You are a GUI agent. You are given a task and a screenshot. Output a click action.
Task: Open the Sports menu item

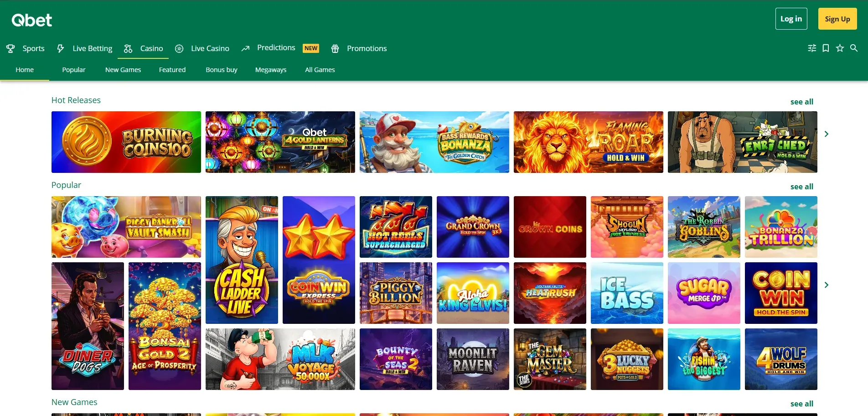pyautogui.click(x=34, y=48)
